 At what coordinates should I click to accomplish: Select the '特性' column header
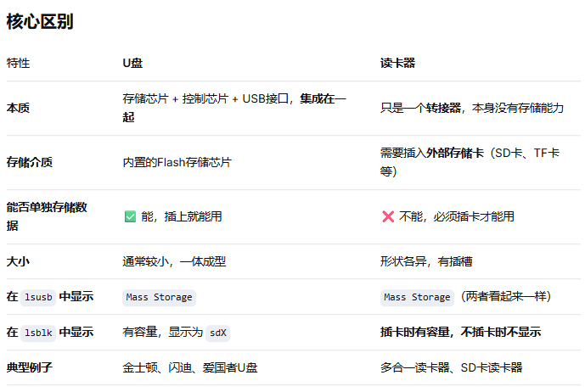tap(18, 63)
